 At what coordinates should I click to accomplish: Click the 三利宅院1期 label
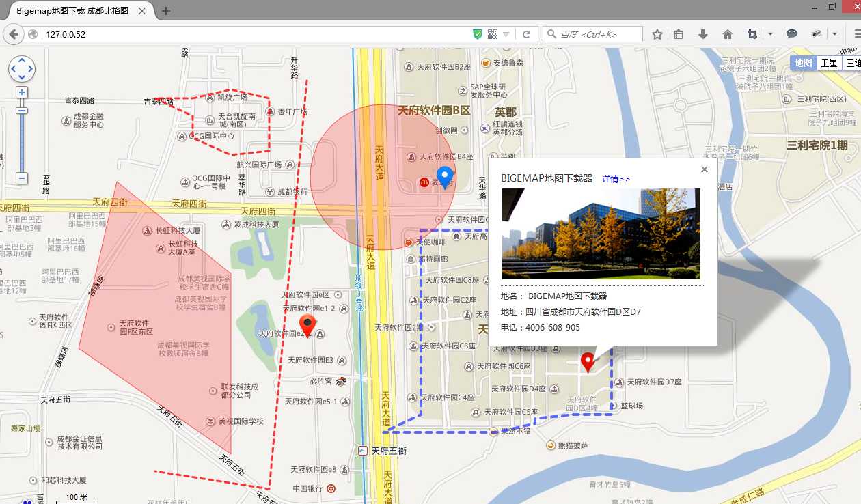click(817, 145)
